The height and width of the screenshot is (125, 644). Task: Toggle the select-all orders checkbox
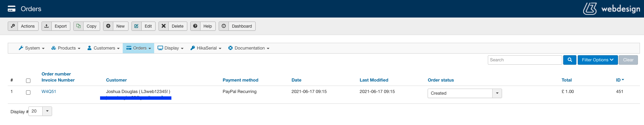click(28, 81)
